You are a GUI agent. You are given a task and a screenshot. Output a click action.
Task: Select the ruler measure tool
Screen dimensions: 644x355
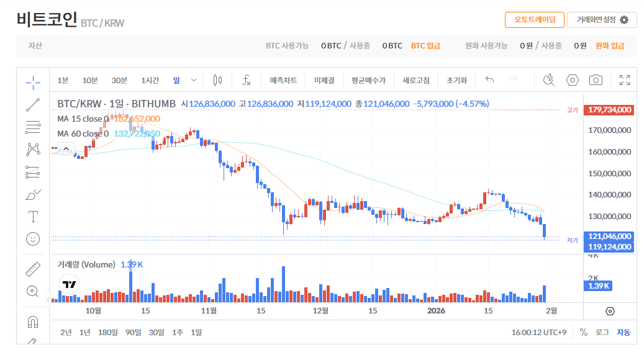pyautogui.click(x=33, y=269)
